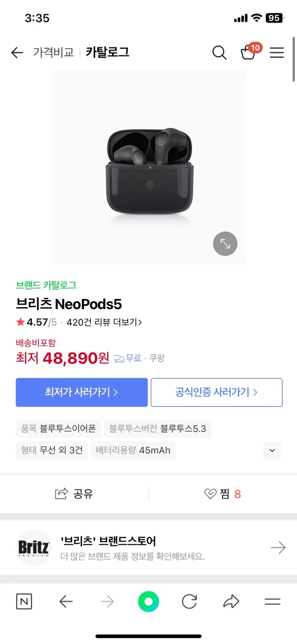Open search with the magnifier icon

(x=219, y=53)
